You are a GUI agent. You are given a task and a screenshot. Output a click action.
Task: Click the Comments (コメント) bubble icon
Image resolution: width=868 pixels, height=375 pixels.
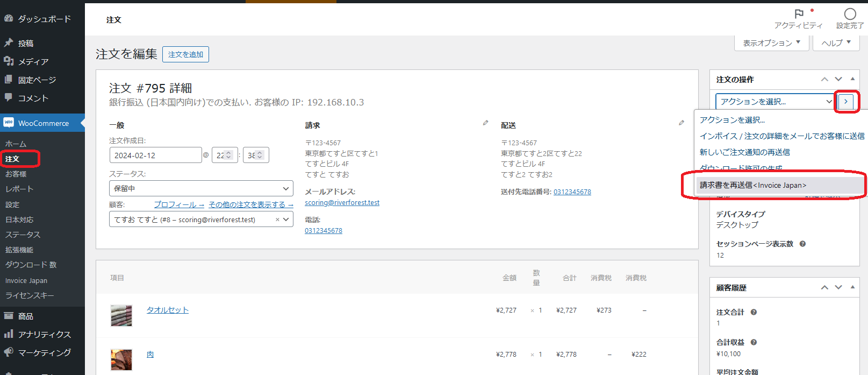click(x=9, y=97)
